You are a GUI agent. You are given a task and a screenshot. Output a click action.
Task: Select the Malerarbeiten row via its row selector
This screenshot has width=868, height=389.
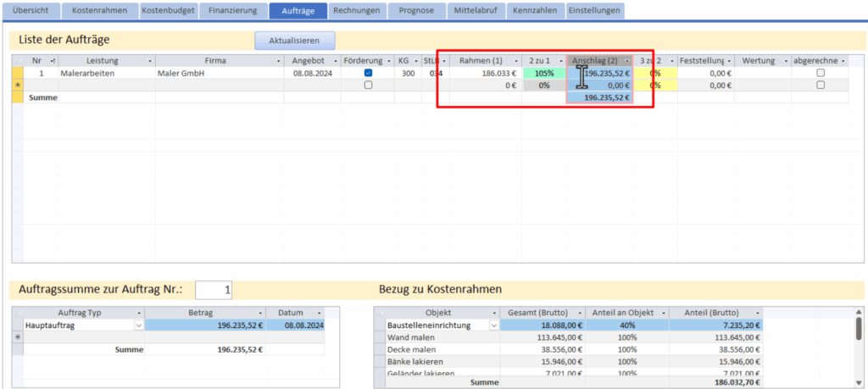17,74
